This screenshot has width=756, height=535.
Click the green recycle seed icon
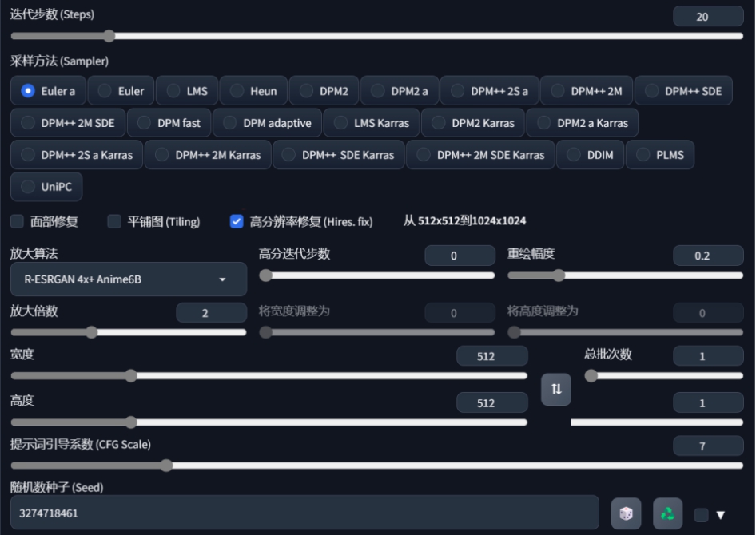pos(668,513)
